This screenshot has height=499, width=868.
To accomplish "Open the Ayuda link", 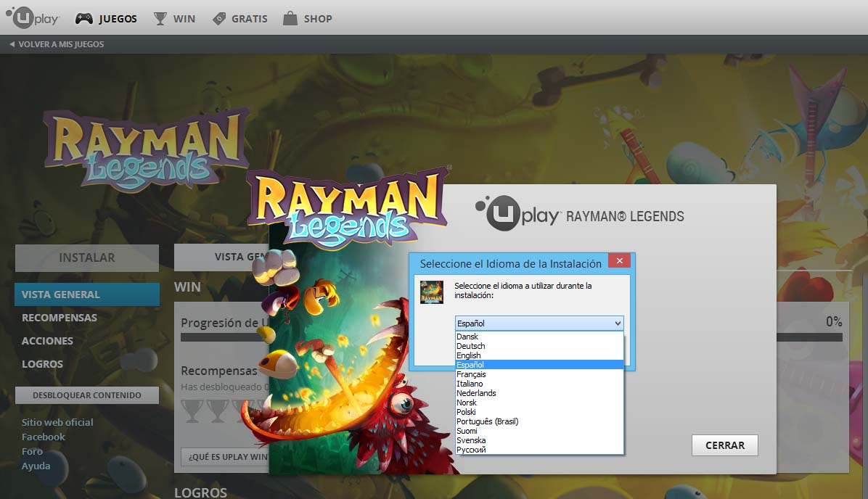I will tap(36, 466).
